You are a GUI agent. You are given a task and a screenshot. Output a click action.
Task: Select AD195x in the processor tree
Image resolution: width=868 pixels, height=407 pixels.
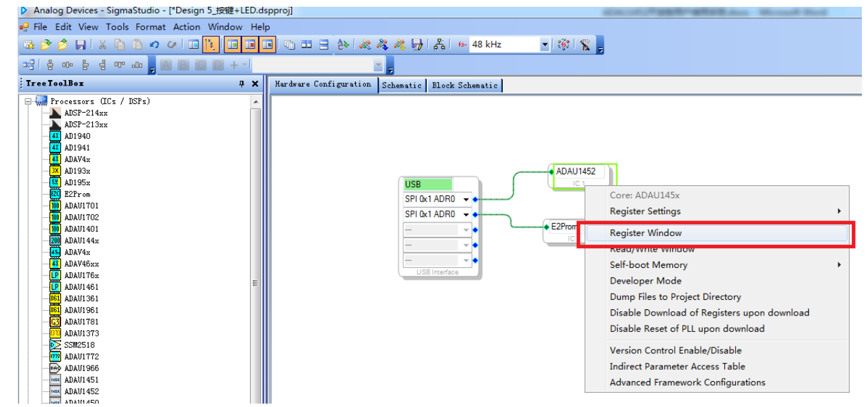(x=77, y=182)
